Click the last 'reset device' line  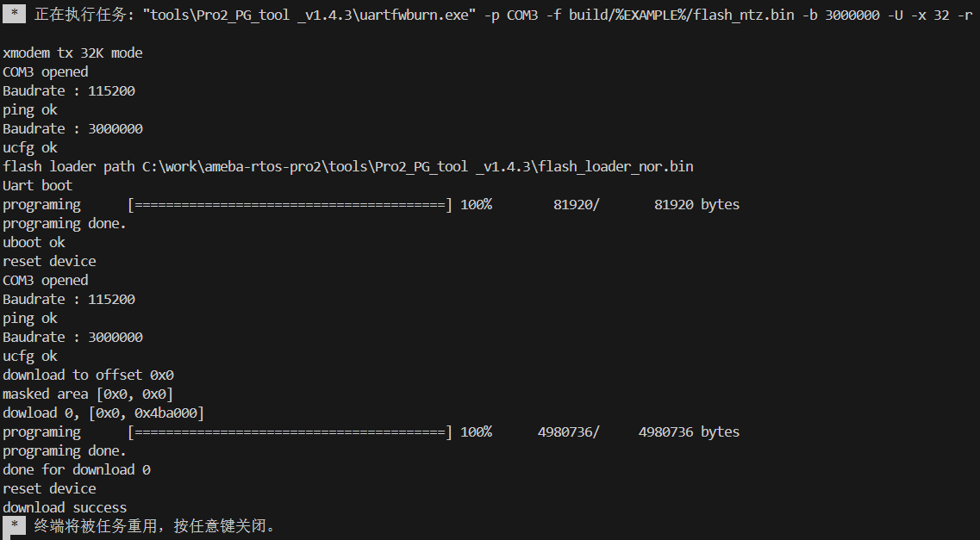pos(49,488)
